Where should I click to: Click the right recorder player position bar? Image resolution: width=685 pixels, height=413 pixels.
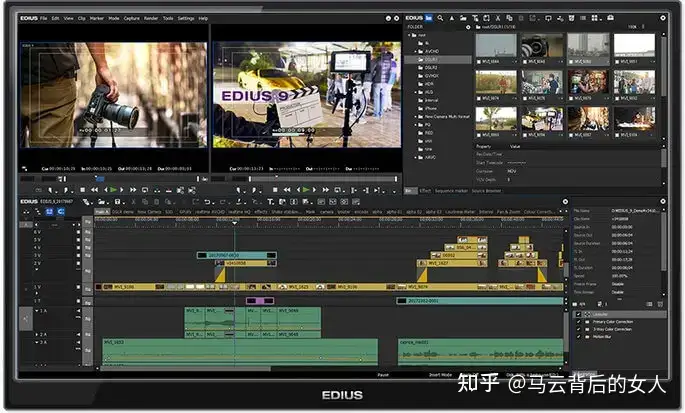pos(323,179)
